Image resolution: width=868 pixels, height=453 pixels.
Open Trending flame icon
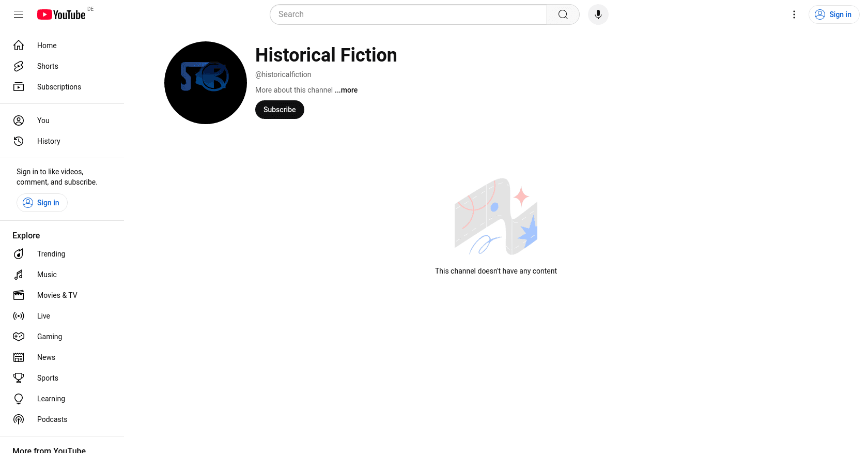coord(19,254)
